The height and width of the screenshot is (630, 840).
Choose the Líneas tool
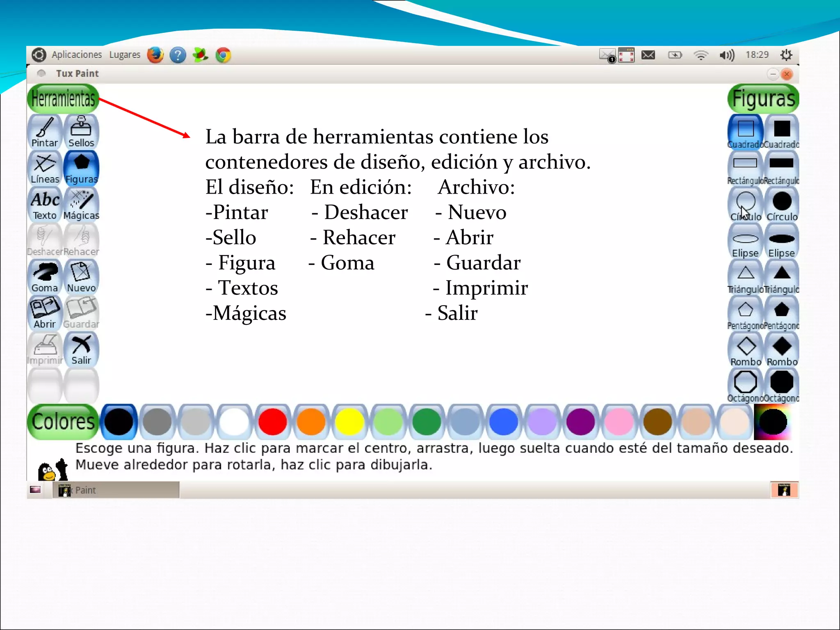click(x=45, y=168)
